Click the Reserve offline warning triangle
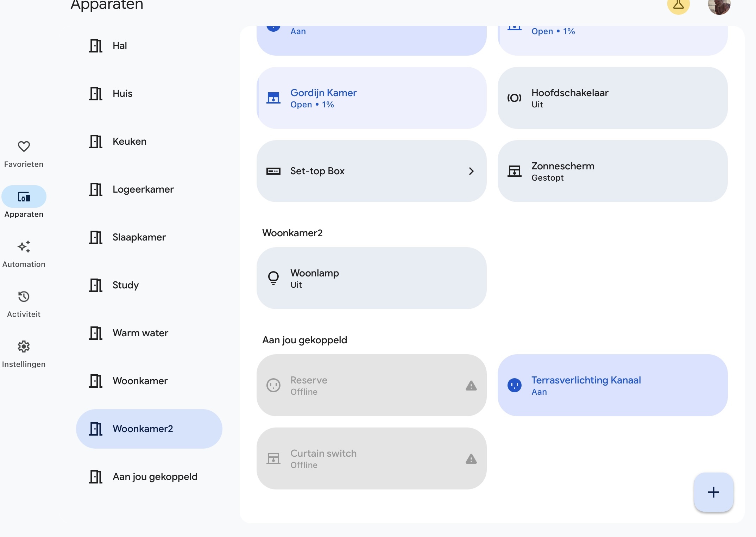Screen dimensions: 756x537 pyautogui.click(x=471, y=386)
